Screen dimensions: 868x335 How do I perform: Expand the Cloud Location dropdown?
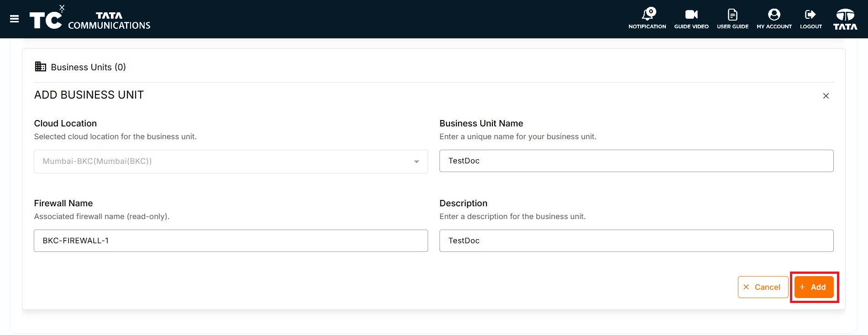tap(231, 162)
